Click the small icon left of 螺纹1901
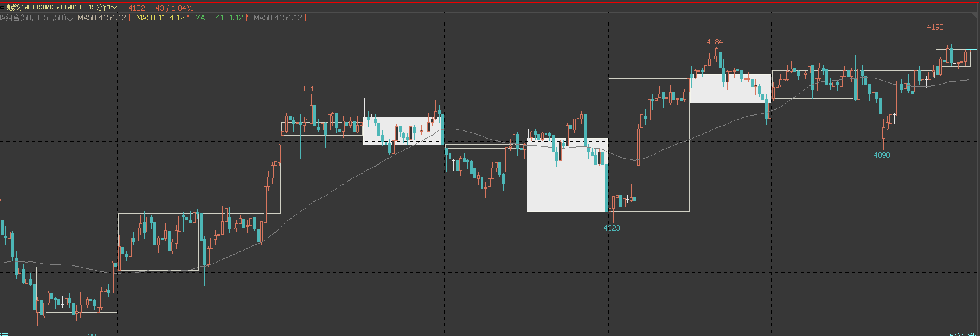The image size is (980, 336). point(2,8)
